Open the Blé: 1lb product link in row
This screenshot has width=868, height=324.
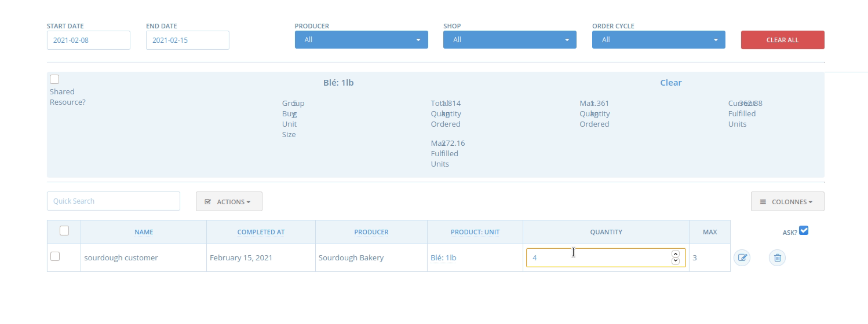tap(443, 258)
